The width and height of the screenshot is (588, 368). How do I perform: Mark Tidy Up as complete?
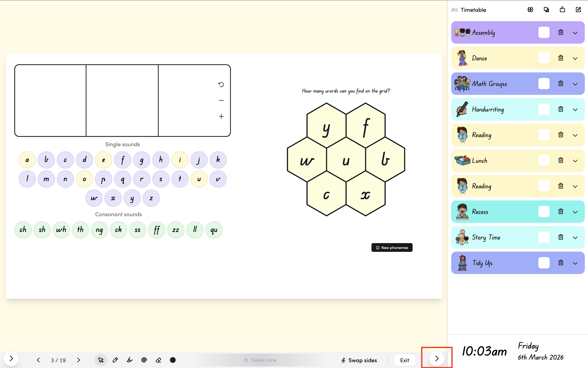pos(544,263)
